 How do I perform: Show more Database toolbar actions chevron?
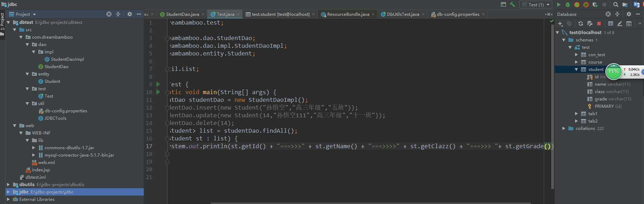click(639, 24)
